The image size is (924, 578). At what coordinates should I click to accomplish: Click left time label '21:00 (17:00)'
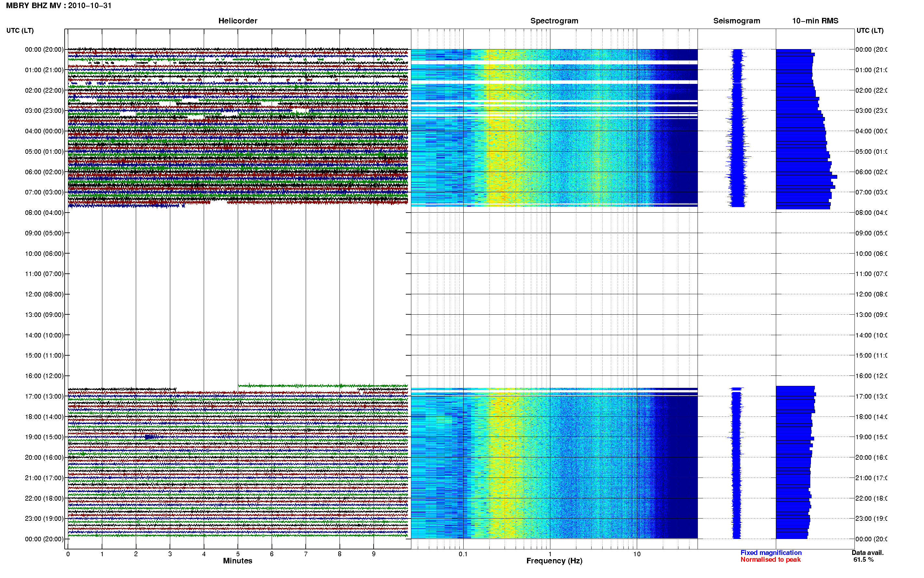(x=44, y=478)
